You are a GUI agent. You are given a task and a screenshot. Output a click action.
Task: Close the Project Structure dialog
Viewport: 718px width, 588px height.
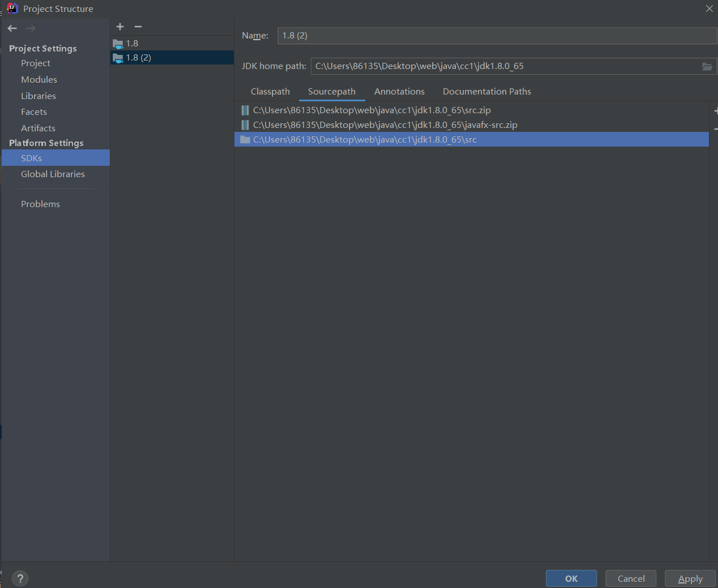pyautogui.click(x=709, y=8)
